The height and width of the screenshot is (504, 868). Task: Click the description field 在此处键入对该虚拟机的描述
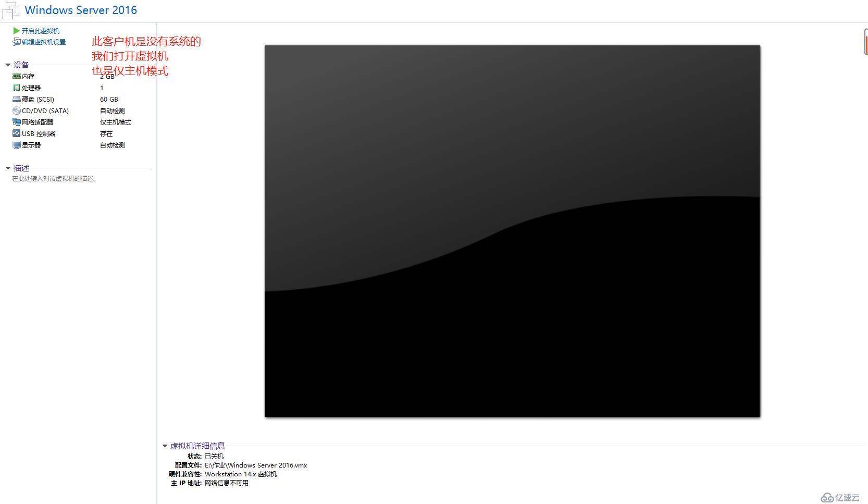click(54, 179)
